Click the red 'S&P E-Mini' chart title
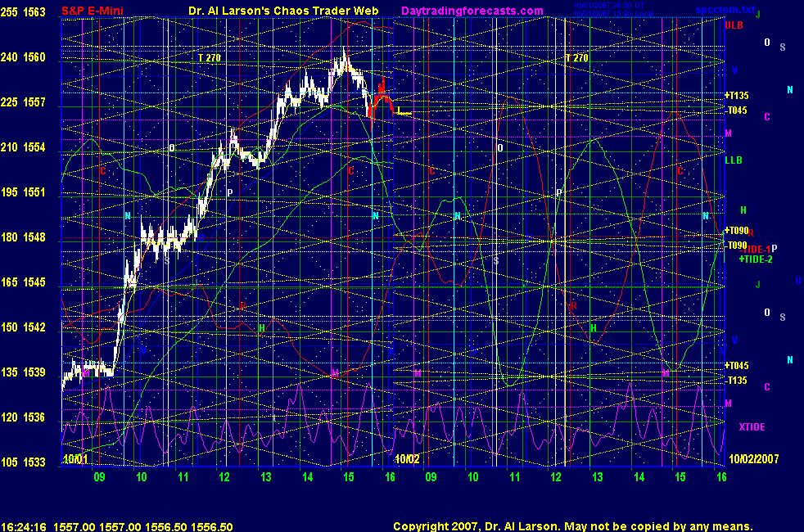804x532 pixels. [93, 11]
